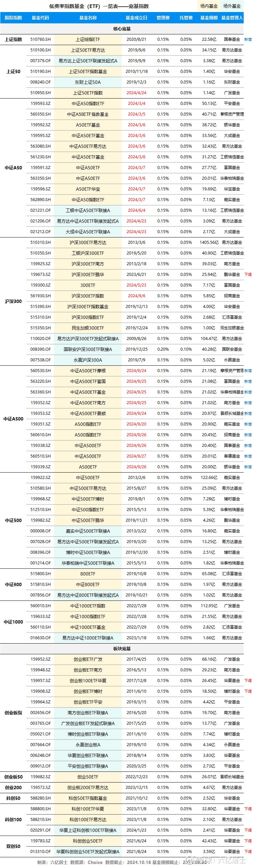Viewport: 253px width, 868px height.
Task: Select the 基金代码 column header
Action: (x=40, y=18)
